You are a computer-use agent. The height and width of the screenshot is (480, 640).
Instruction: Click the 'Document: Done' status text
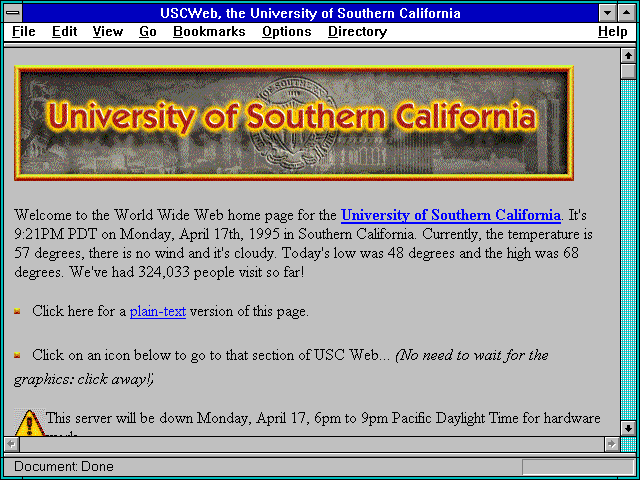64,467
